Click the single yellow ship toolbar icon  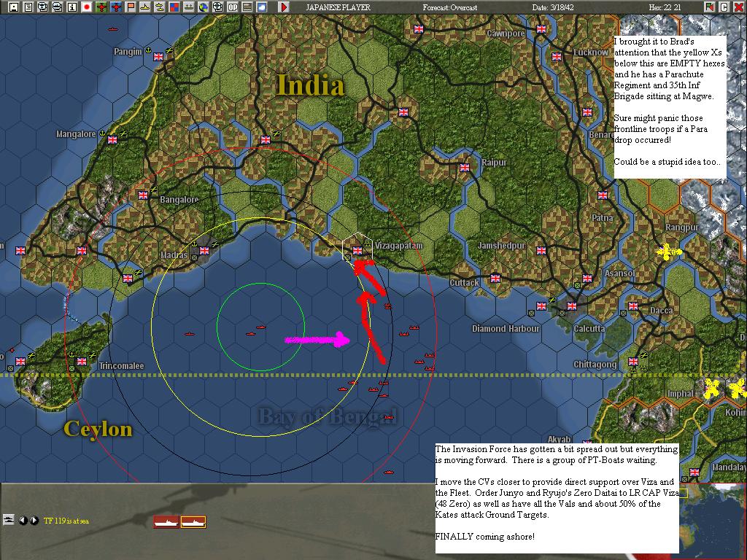(145, 7)
